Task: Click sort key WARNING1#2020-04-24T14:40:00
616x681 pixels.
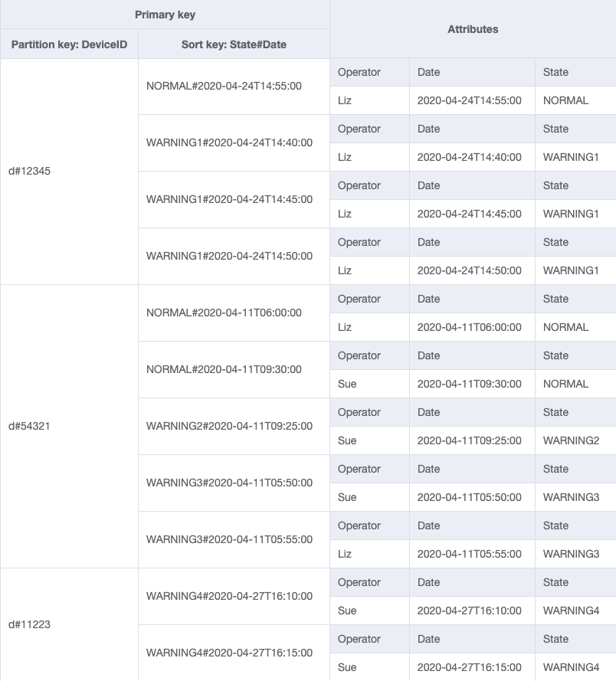Action: click(x=229, y=142)
